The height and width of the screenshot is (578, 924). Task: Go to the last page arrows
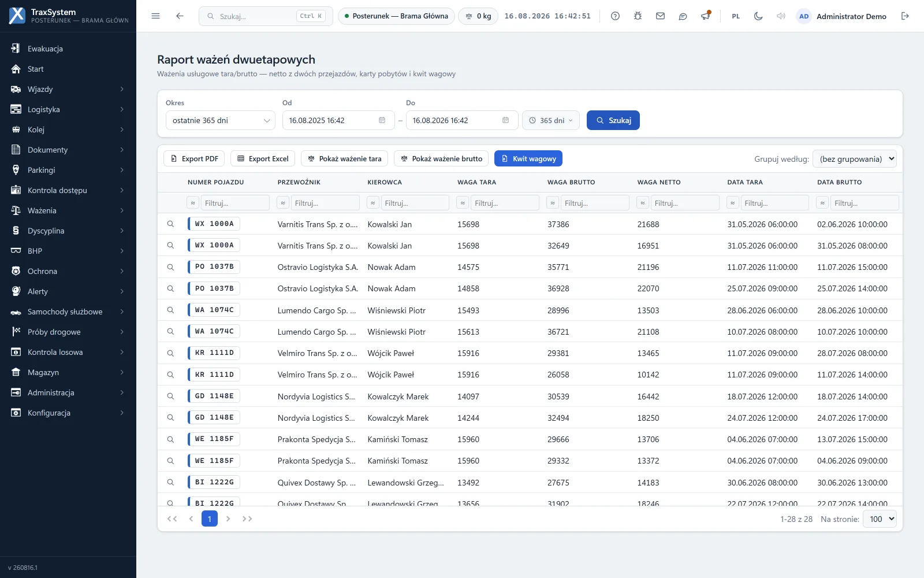pyautogui.click(x=247, y=518)
